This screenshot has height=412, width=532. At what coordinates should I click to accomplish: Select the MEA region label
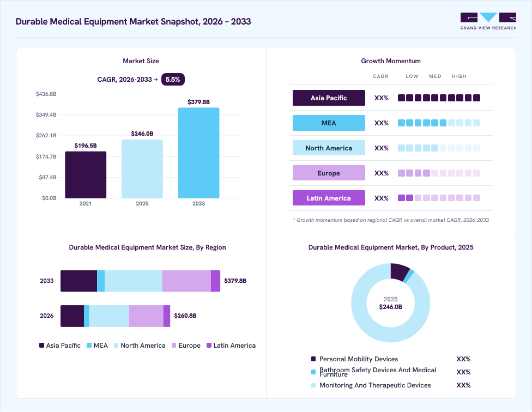[329, 123]
